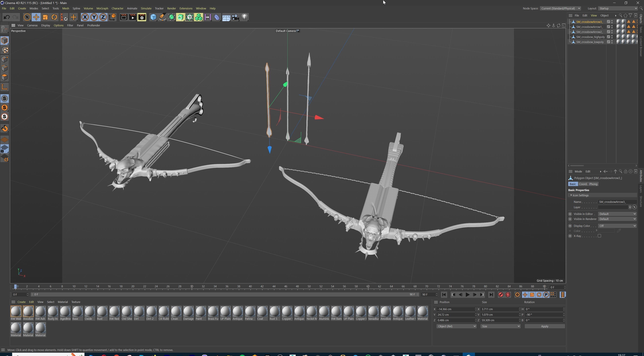Open Visible in Renderer dropdown

(x=617, y=219)
